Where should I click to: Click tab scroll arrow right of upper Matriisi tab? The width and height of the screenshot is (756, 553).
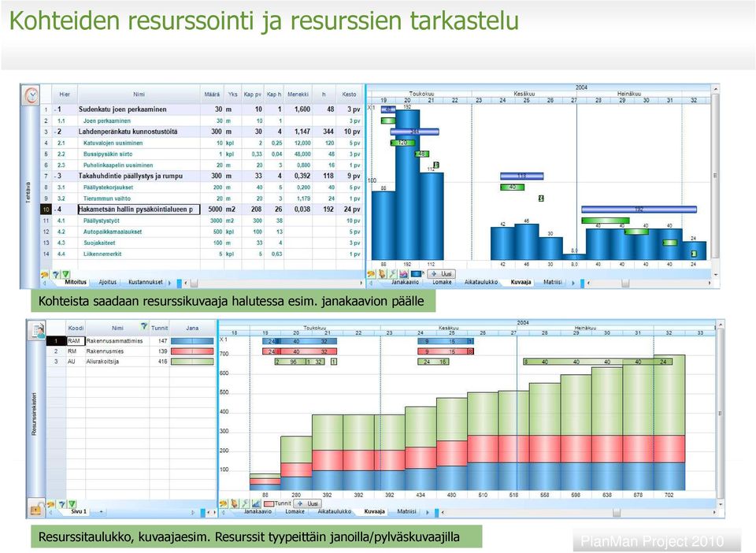click(x=573, y=283)
